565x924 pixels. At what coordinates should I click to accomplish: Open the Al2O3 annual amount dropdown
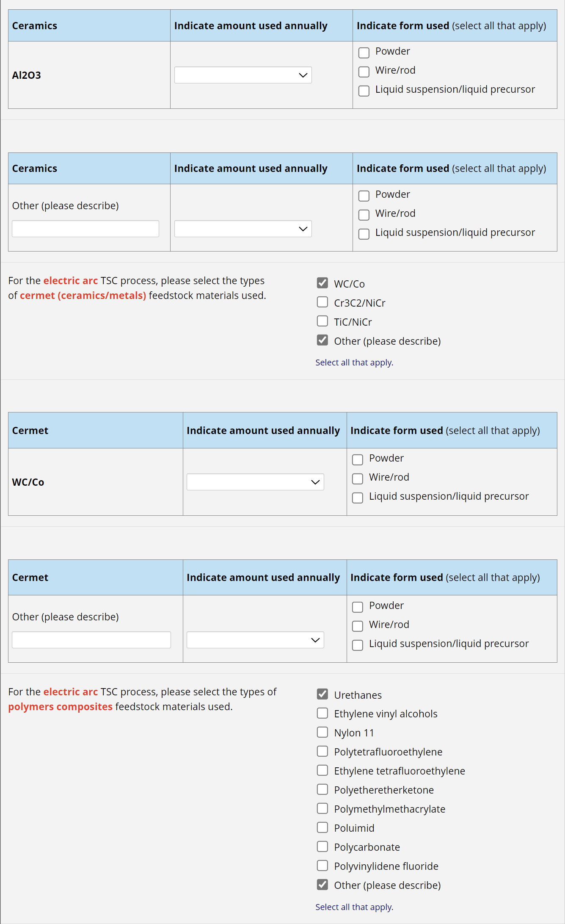(x=243, y=75)
